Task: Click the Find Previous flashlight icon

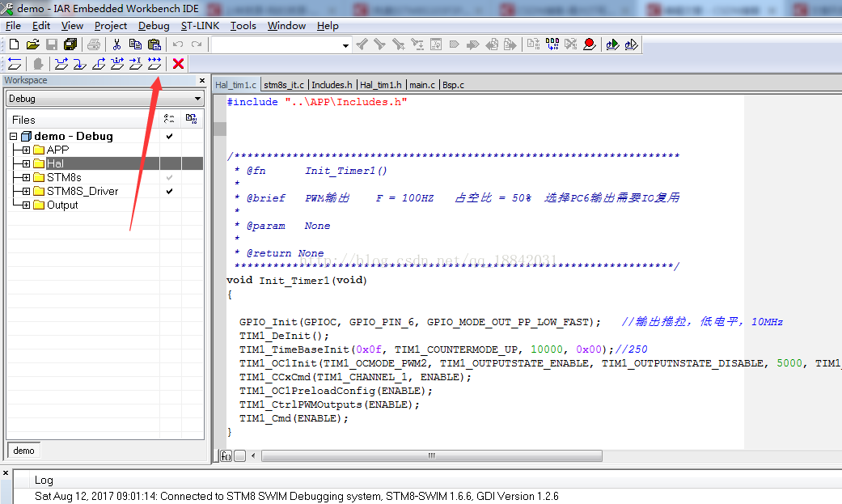Action: [x=362, y=44]
